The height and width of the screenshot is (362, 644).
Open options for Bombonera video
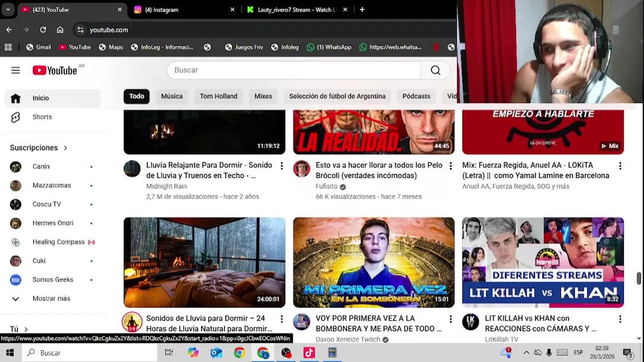click(451, 319)
